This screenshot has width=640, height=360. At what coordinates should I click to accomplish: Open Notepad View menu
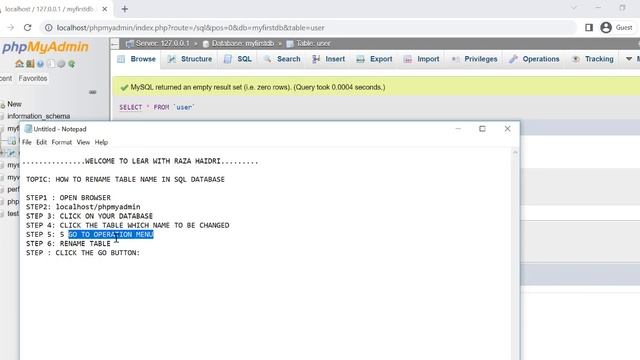coord(83,142)
